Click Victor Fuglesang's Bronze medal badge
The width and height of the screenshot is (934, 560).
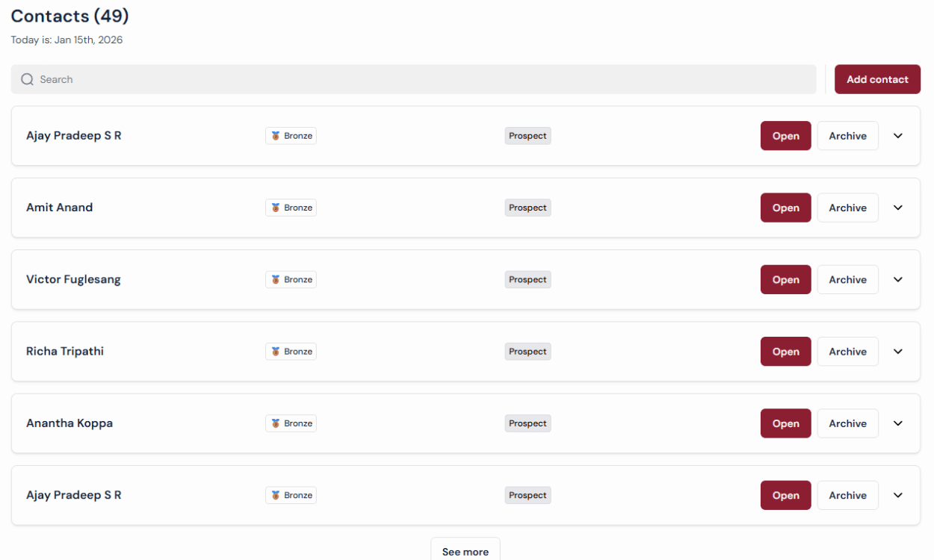[x=291, y=279]
